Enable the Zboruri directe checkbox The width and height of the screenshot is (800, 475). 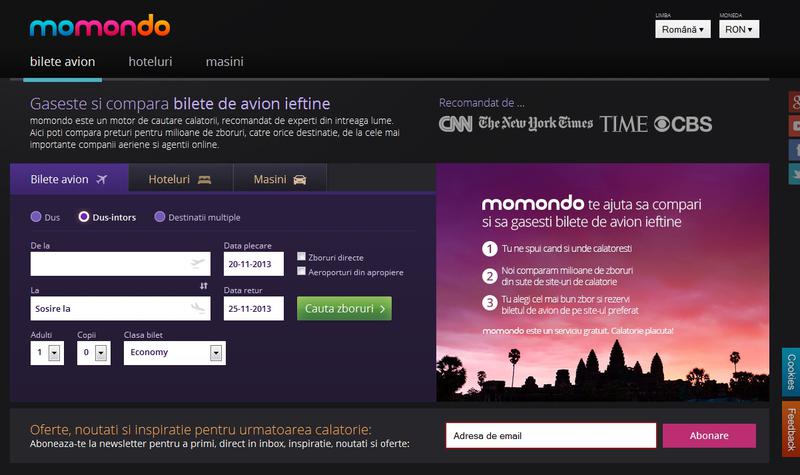pos(302,256)
